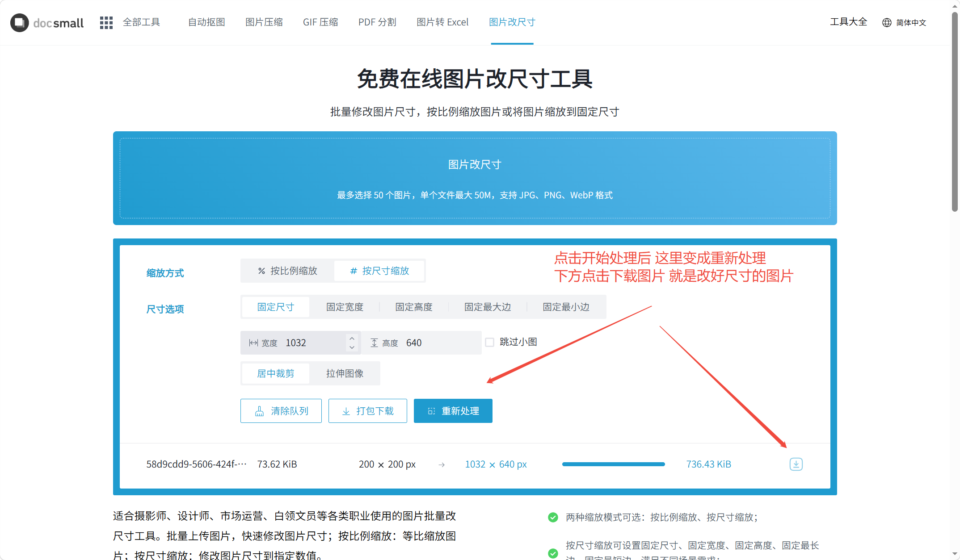Choose the 固定最小边 size option
Image resolution: width=960 pixels, height=560 pixels.
566,307
